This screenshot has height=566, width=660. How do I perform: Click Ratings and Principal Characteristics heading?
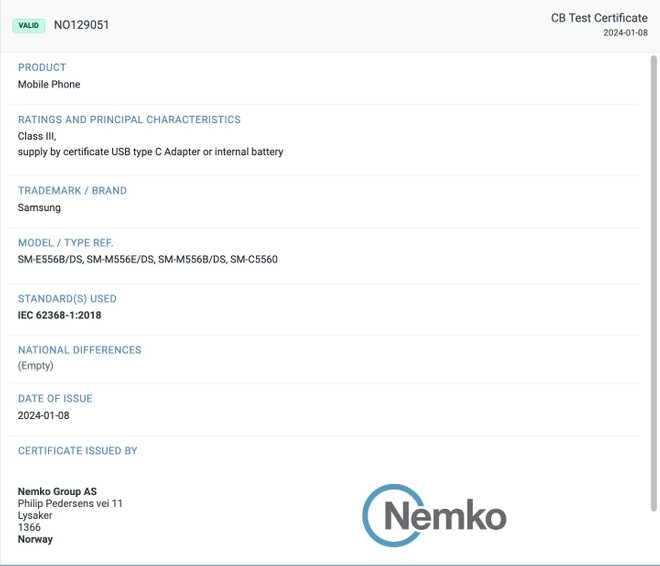(x=129, y=120)
